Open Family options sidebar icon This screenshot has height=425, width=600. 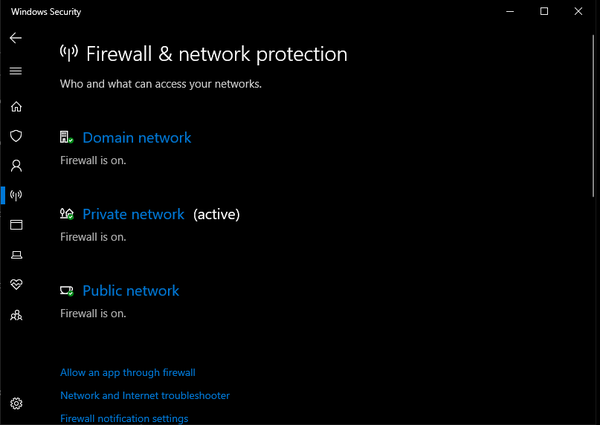(x=16, y=315)
